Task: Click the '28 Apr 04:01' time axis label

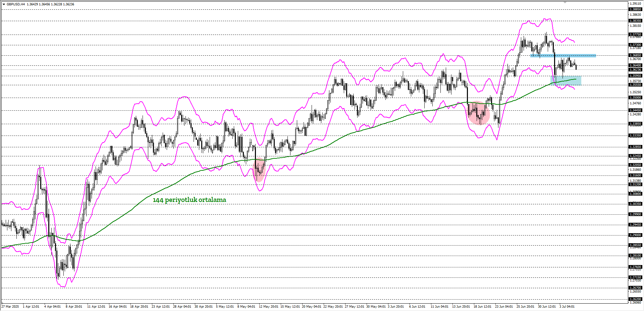Action: (x=182, y=307)
